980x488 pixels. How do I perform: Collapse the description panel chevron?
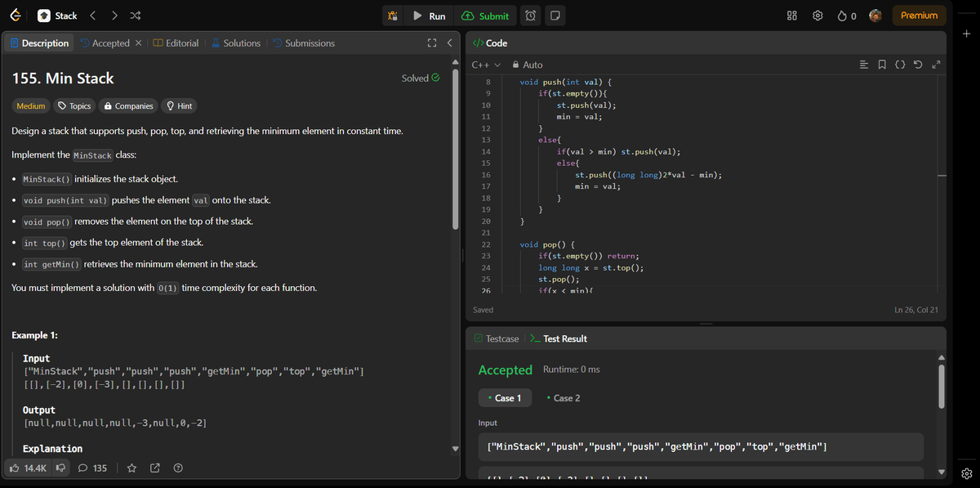click(x=449, y=43)
